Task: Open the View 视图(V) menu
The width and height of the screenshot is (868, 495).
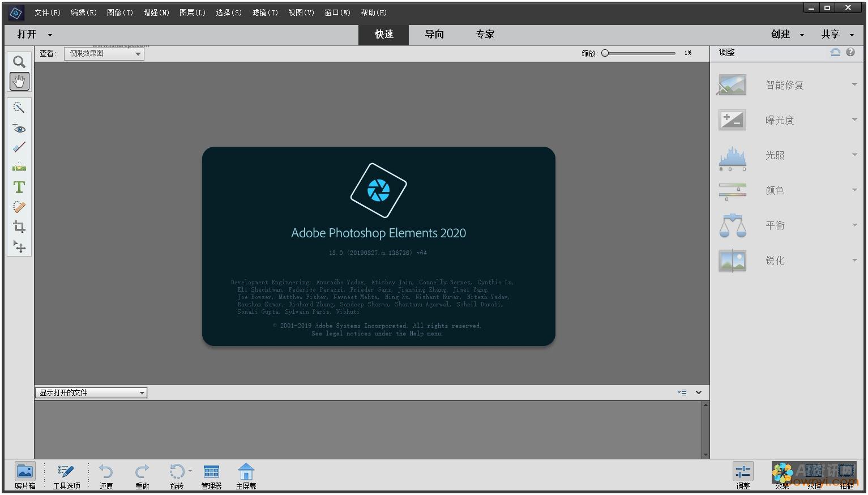Action: coord(301,12)
